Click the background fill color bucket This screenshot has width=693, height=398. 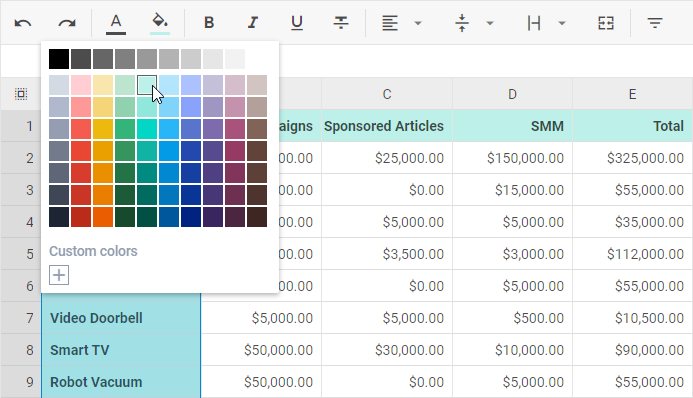pos(160,23)
